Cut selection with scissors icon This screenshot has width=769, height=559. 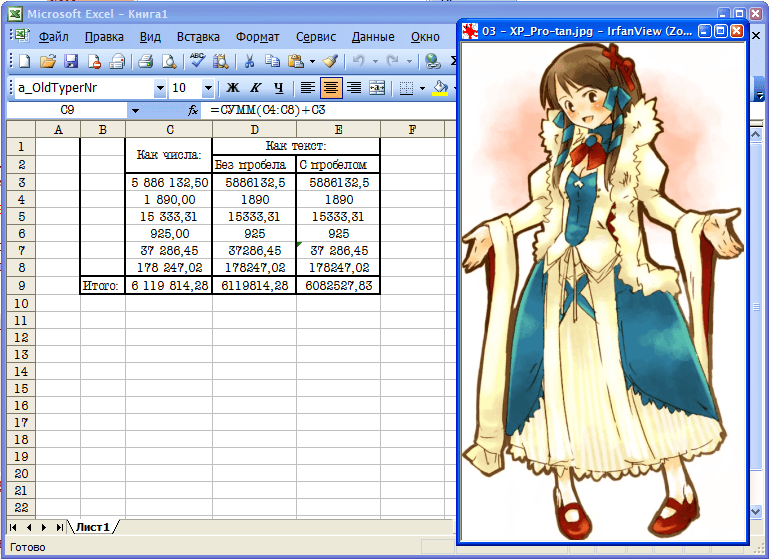[249, 61]
